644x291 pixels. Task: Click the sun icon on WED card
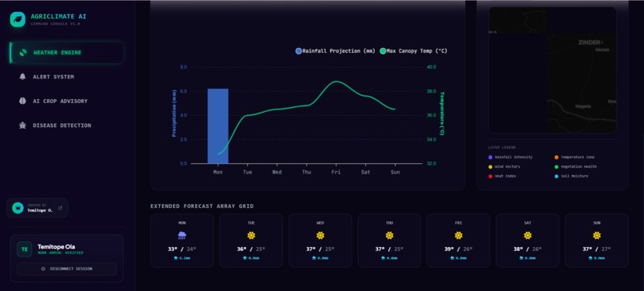[x=320, y=236]
